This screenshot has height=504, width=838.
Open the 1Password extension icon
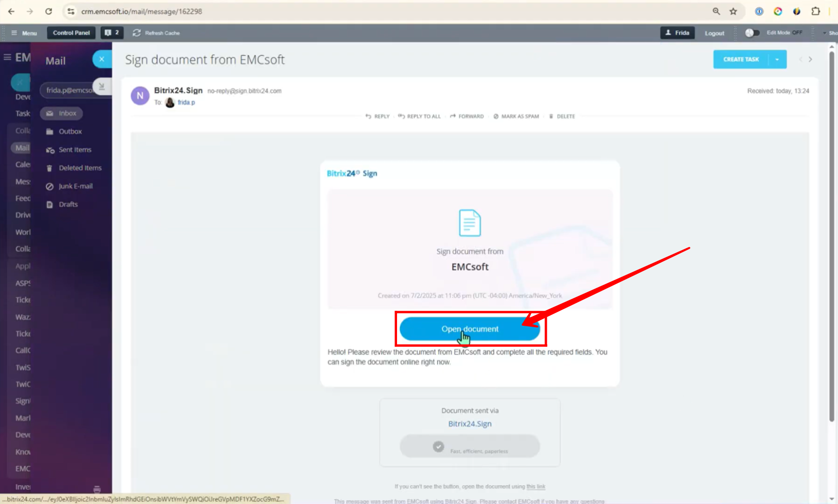tap(759, 11)
